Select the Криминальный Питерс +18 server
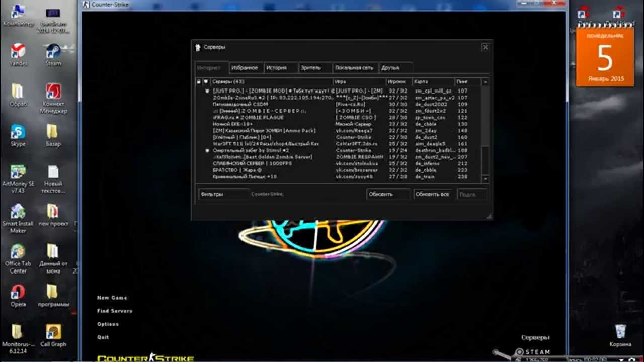This screenshot has height=362, width=644. click(338, 176)
